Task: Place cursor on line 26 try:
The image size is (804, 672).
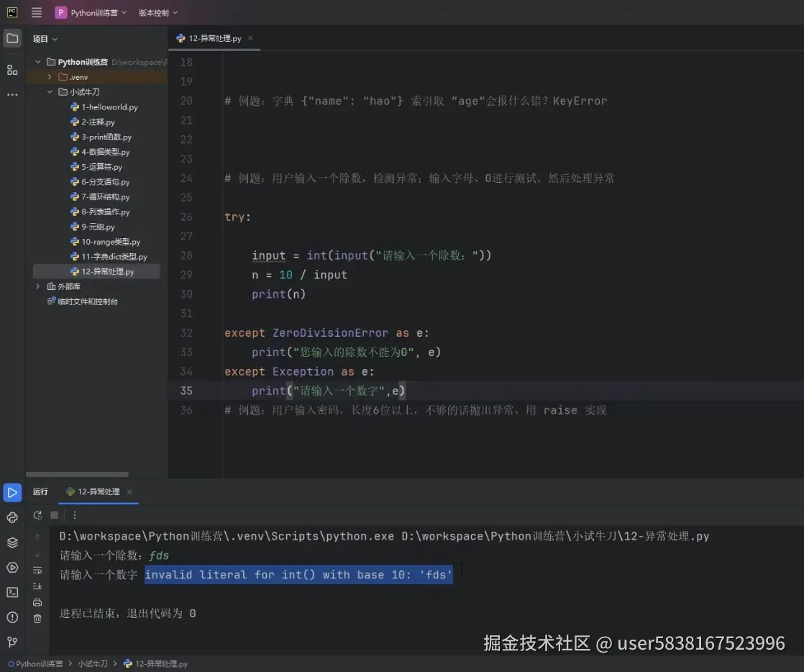Action: click(237, 217)
